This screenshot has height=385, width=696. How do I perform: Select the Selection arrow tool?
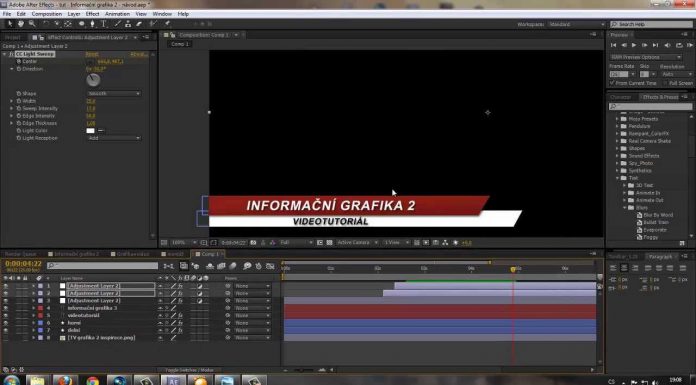10,24
